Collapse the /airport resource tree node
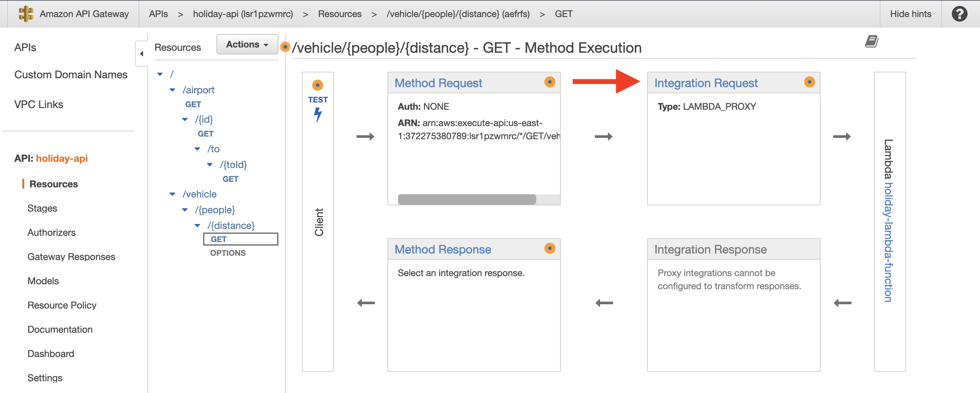Image resolution: width=980 pixels, height=393 pixels. click(172, 90)
